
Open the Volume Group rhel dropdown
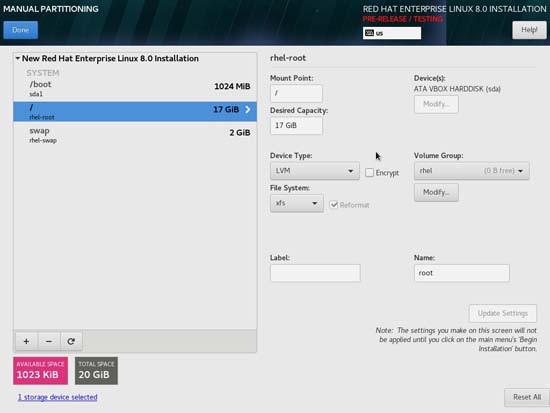(x=471, y=171)
